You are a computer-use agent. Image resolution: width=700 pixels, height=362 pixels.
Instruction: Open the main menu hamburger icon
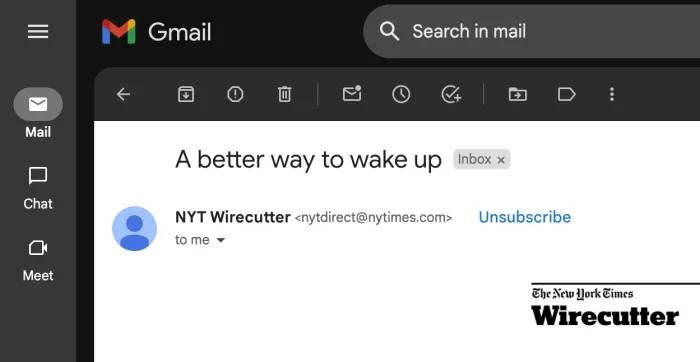(38, 31)
